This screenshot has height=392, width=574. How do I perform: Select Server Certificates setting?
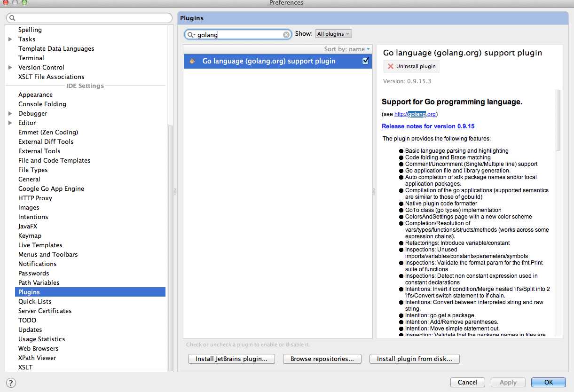45,311
